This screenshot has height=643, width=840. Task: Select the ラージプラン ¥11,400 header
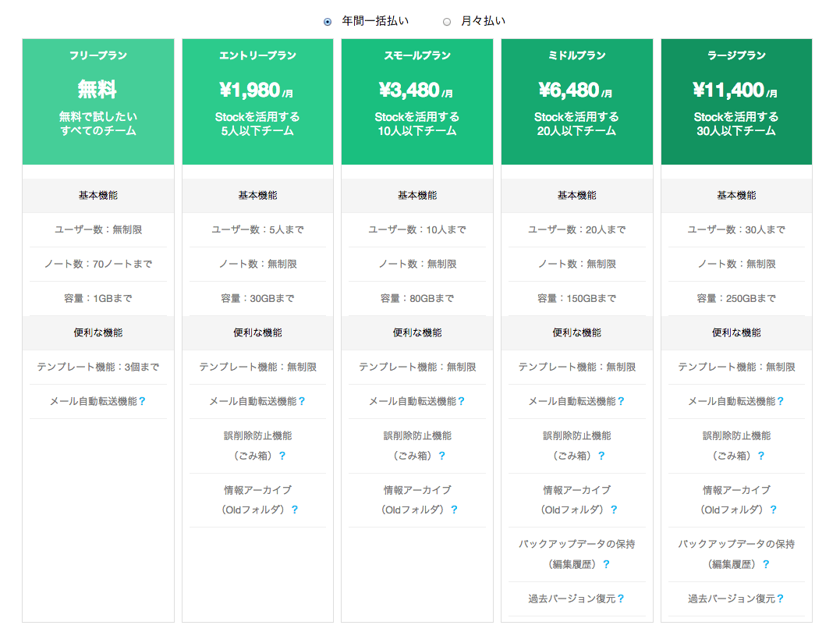click(736, 101)
